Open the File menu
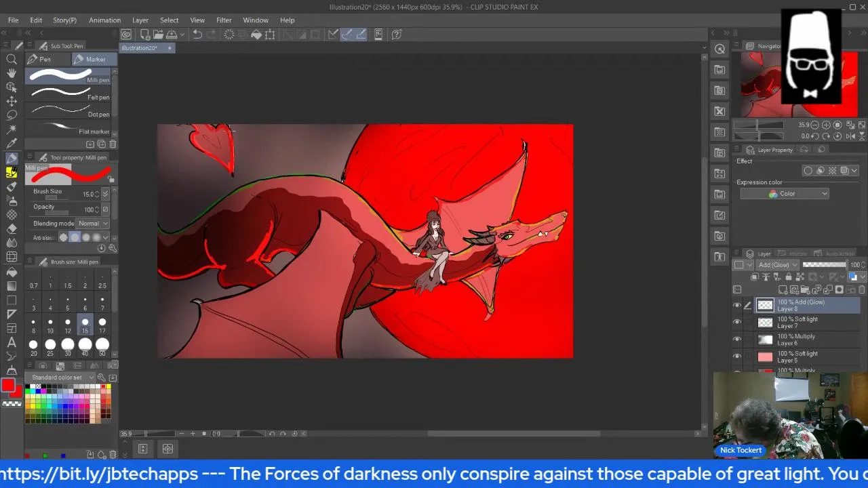The width and height of the screenshot is (868, 488). [13, 20]
